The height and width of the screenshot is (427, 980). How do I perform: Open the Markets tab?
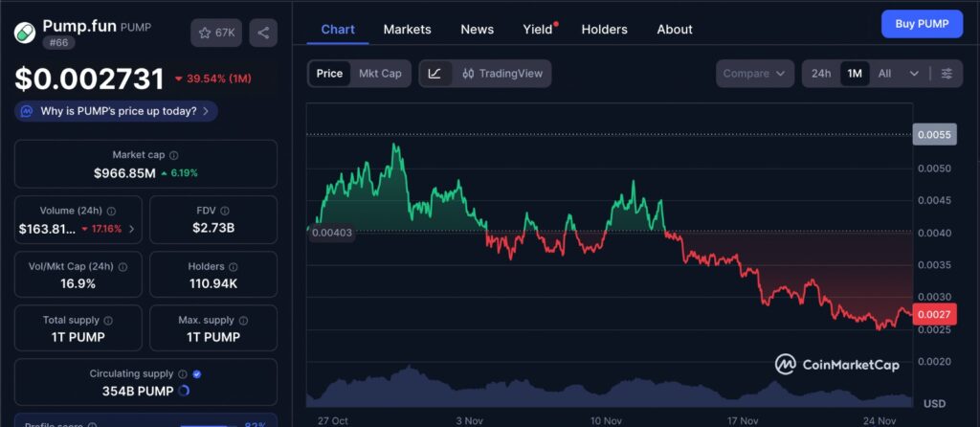coord(407,30)
